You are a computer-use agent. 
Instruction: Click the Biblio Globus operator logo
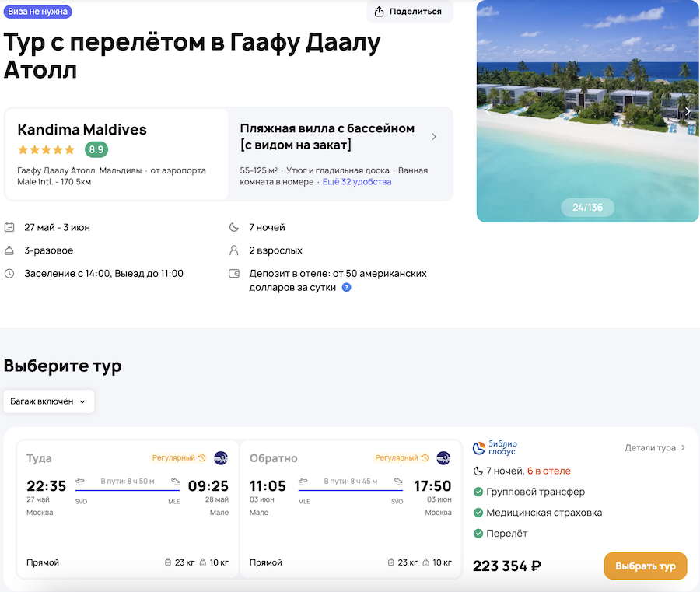(495, 448)
